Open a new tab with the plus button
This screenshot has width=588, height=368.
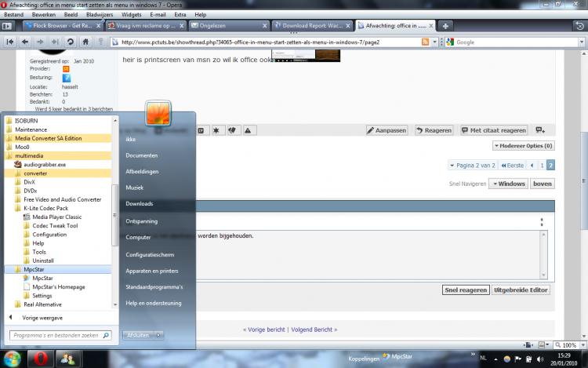(445, 26)
